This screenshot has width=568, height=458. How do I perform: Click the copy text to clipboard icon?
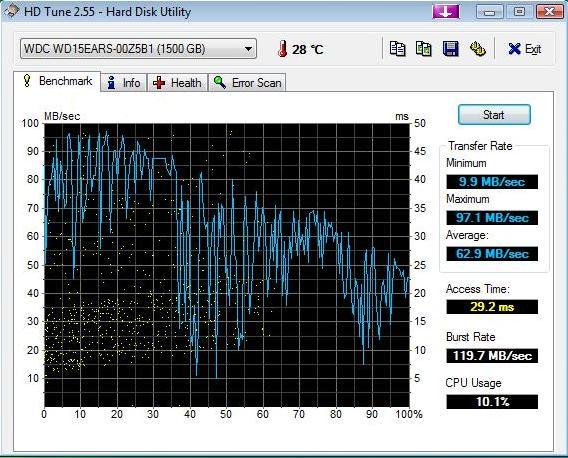tap(397, 49)
